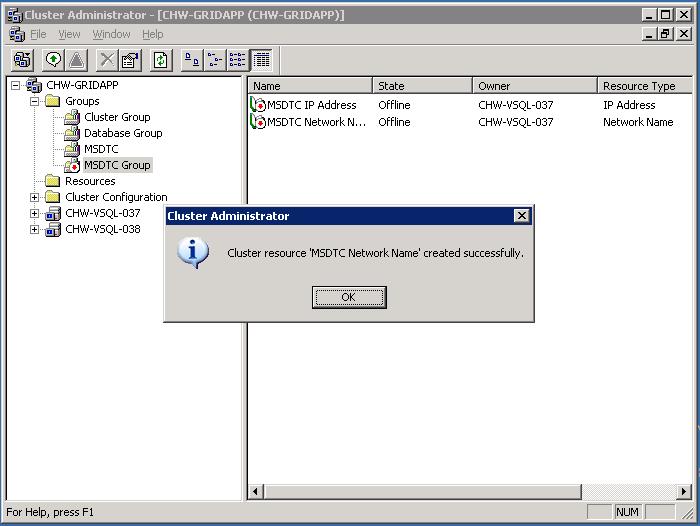
Task: Click the horizontal scrollbar left arrow
Action: pos(255,492)
